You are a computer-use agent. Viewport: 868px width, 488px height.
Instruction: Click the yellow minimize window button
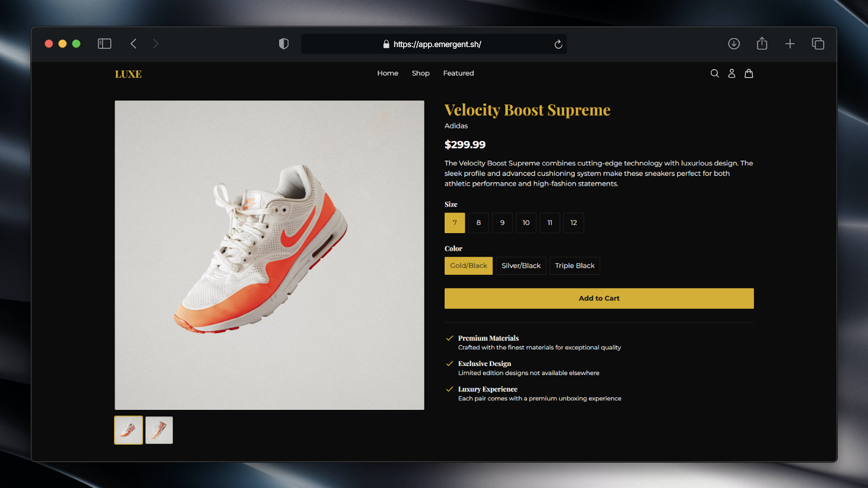click(x=62, y=44)
